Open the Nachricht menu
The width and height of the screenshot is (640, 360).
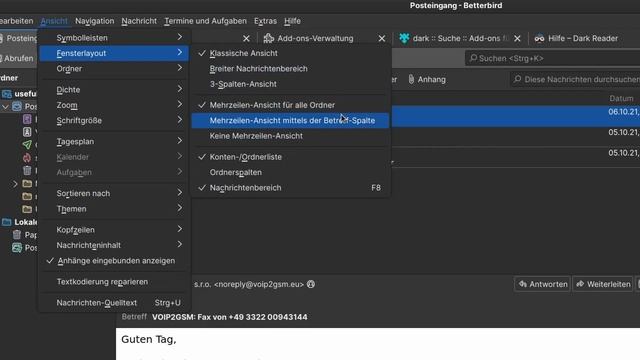(x=139, y=21)
